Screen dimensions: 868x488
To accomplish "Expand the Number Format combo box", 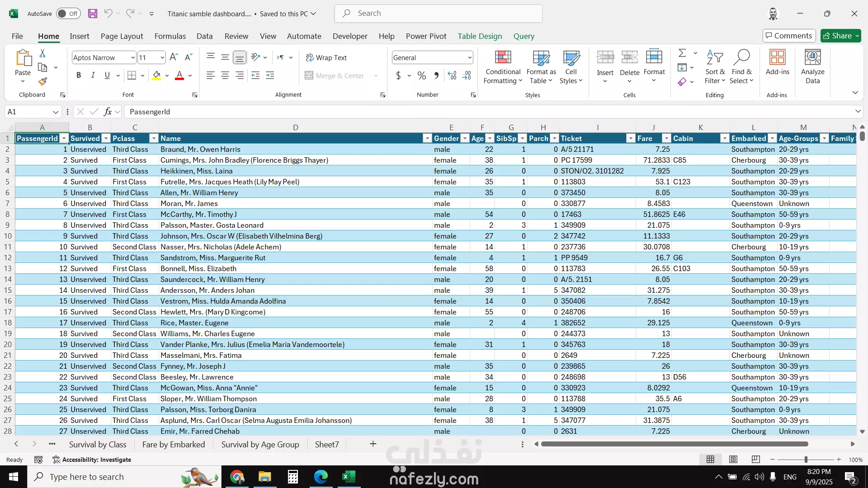I will pos(470,57).
